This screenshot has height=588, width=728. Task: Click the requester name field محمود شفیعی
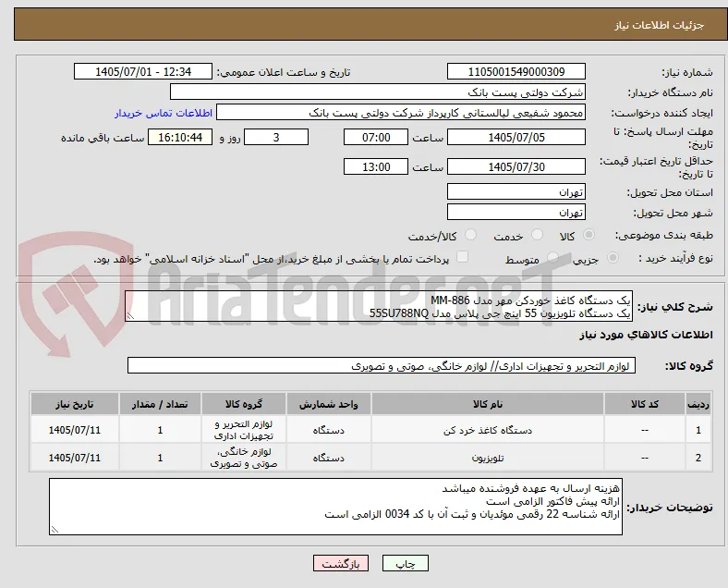click(401, 113)
